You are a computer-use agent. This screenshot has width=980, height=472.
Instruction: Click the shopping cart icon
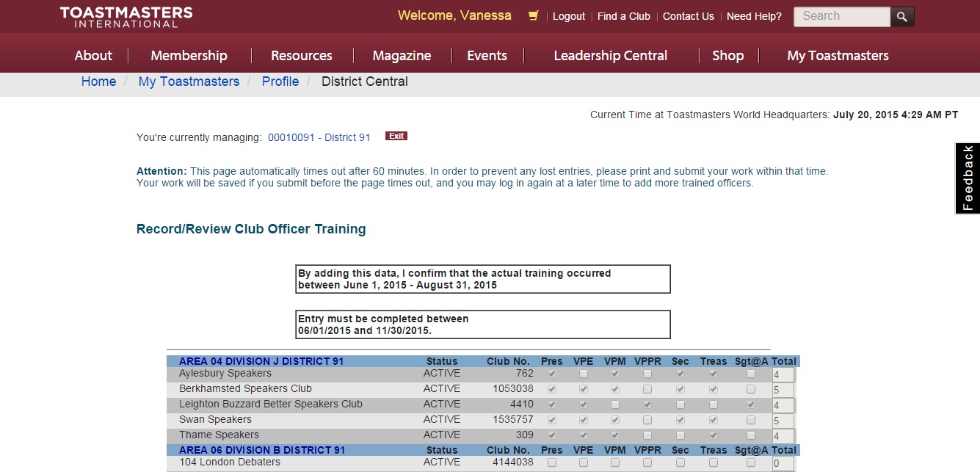[x=534, y=16]
